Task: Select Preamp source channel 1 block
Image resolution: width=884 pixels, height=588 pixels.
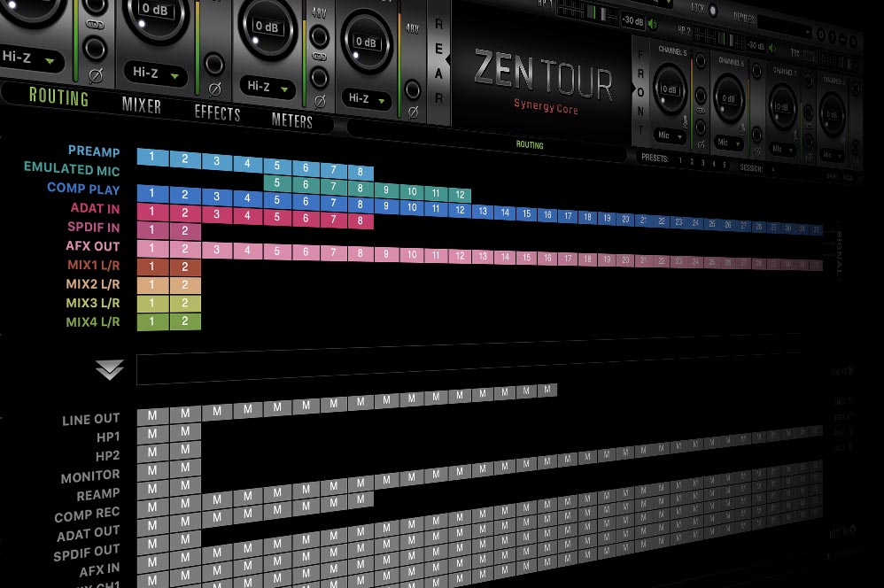Action: coord(152,158)
